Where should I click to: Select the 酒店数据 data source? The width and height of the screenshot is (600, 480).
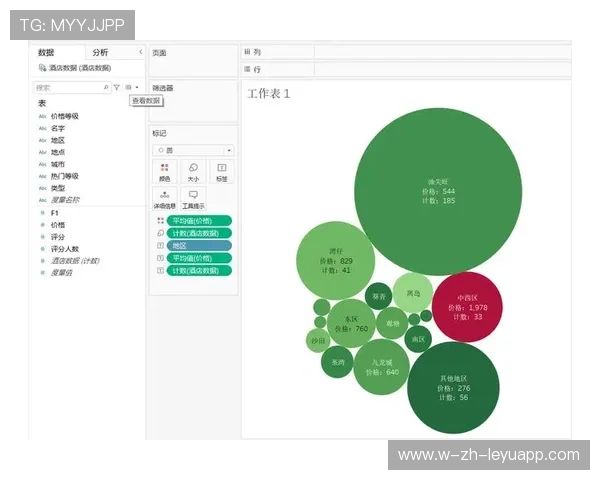(80, 68)
